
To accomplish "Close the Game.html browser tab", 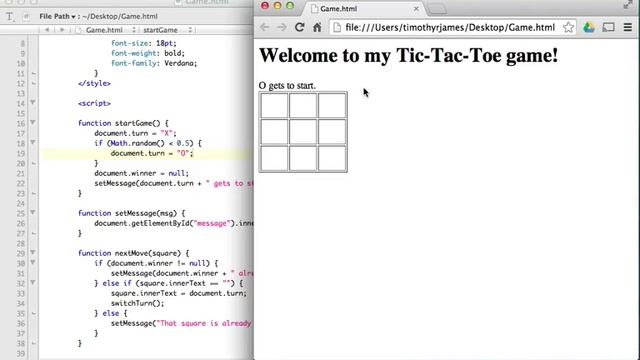I will point(416,9).
